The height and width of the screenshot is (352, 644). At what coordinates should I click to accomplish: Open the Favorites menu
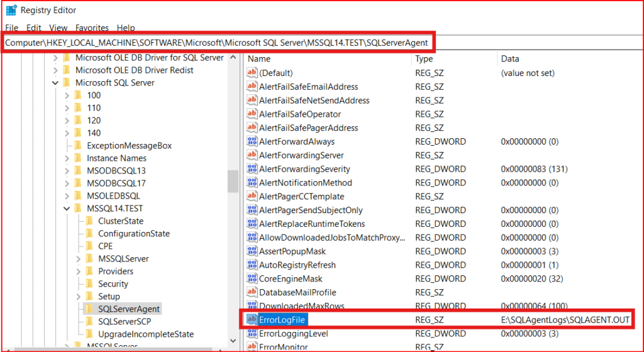pos(92,28)
